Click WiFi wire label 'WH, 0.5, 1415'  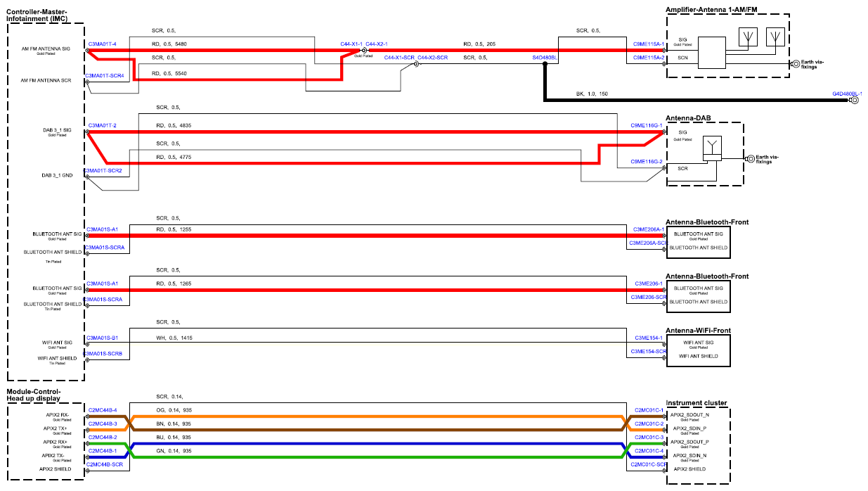pyautogui.click(x=174, y=338)
